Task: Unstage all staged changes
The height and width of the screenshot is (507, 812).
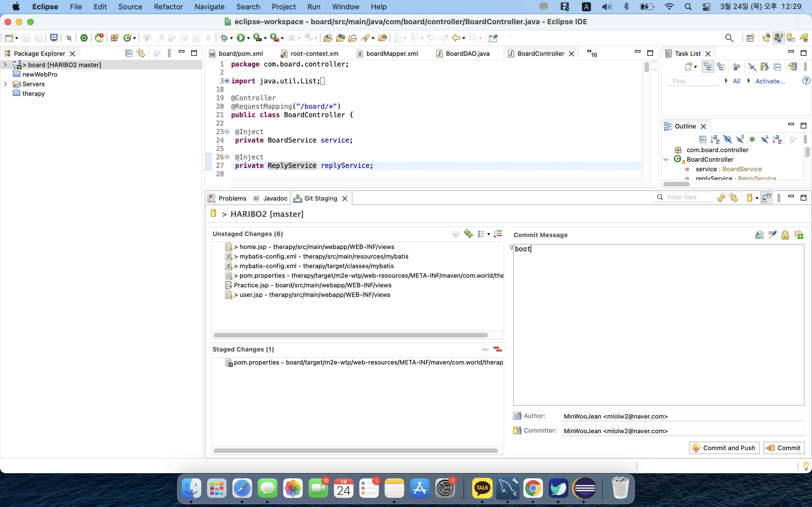Action: tap(498, 349)
